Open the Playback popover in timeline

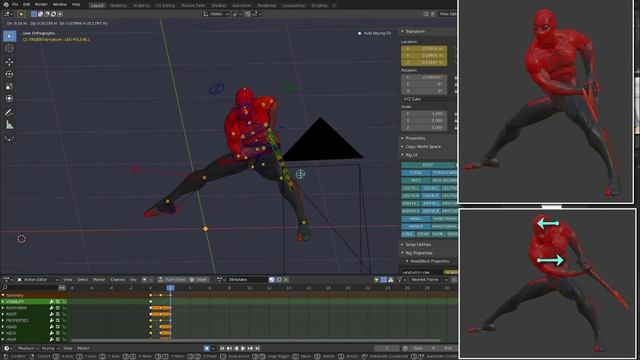(x=28, y=348)
